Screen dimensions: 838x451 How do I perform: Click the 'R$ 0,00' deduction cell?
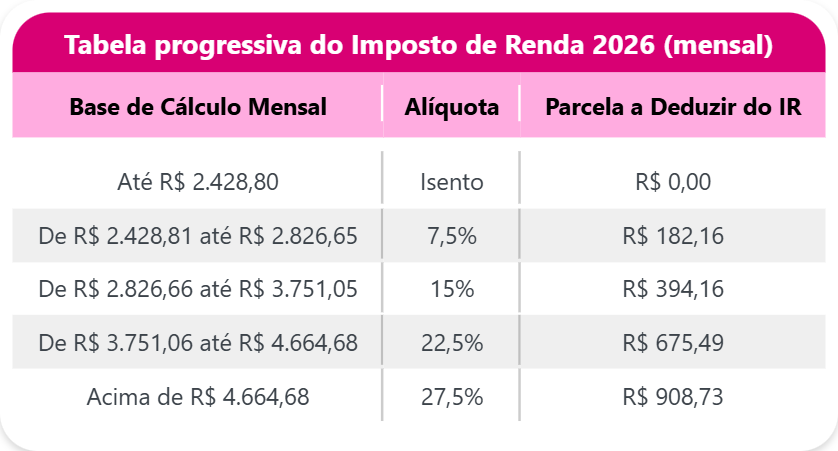click(x=673, y=182)
